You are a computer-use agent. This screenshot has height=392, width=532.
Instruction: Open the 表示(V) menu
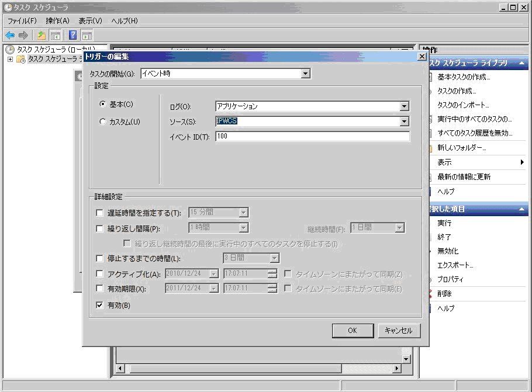(90, 20)
